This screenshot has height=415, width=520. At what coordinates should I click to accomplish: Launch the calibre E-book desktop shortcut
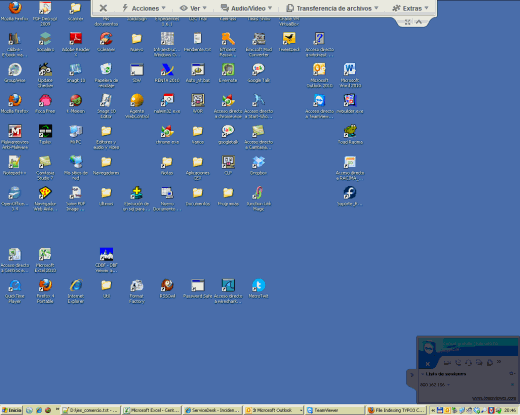pyautogui.click(x=15, y=44)
